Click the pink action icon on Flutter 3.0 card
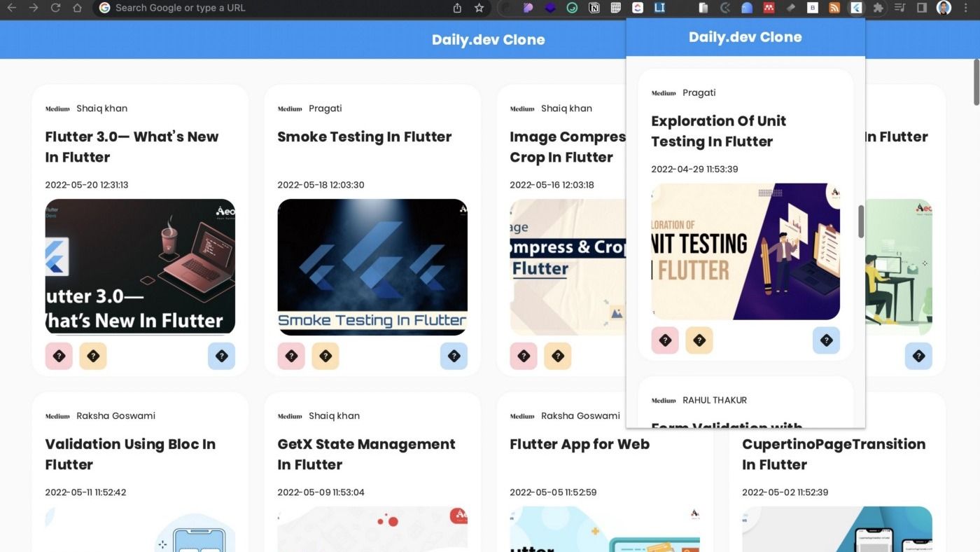Viewport: 980px width, 552px height. click(x=59, y=356)
